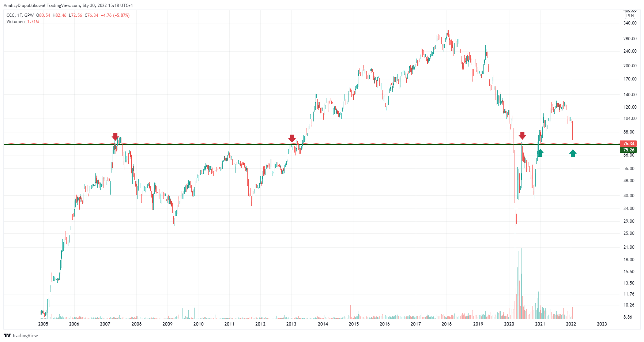Click the 29.00 price scale label
Image resolution: width=644 pixels, height=342 pixels.
629,221
